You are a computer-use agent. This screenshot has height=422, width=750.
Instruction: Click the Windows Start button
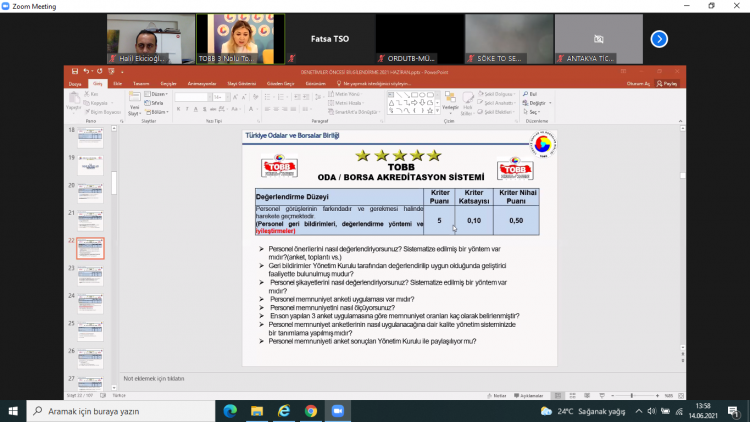13,411
